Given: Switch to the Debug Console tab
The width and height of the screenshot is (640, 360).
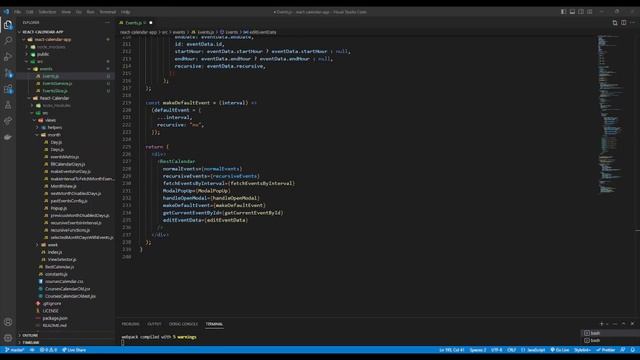Looking at the screenshot, I should 183,324.
